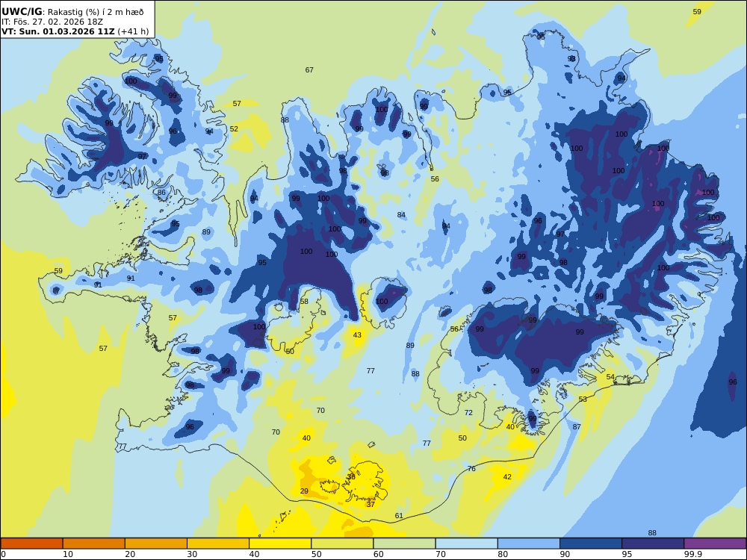Click the humidity value '52' on the map
This screenshot has height=560, width=747.
coord(234,129)
